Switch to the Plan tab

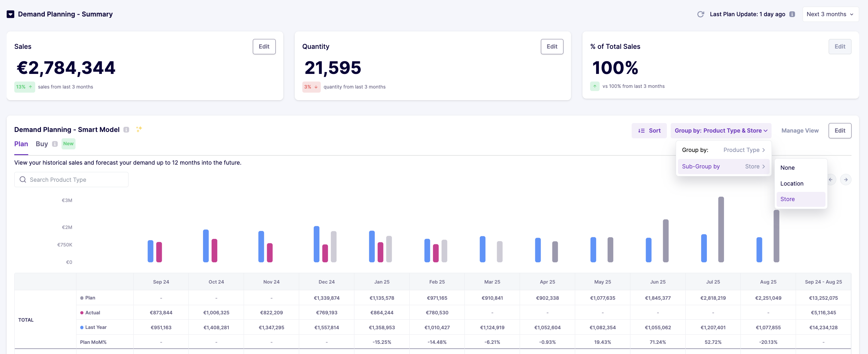pyautogui.click(x=21, y=144)
